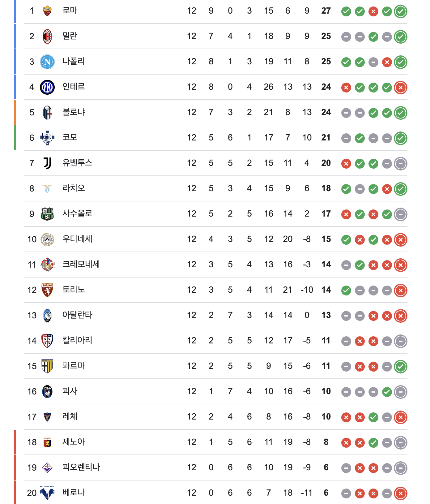
Task: Click the Hellas Verona club logo
Action: point(47,493)
